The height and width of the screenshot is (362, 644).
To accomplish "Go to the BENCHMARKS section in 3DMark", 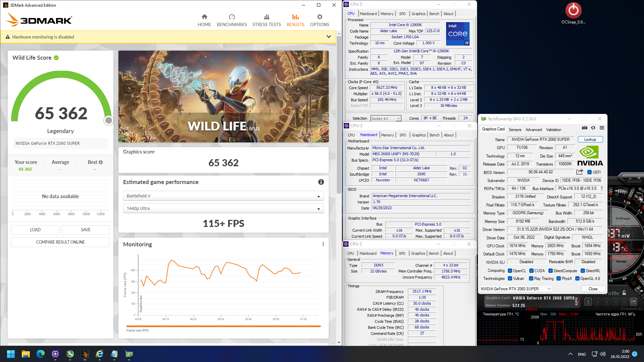I will coord(232,20).
